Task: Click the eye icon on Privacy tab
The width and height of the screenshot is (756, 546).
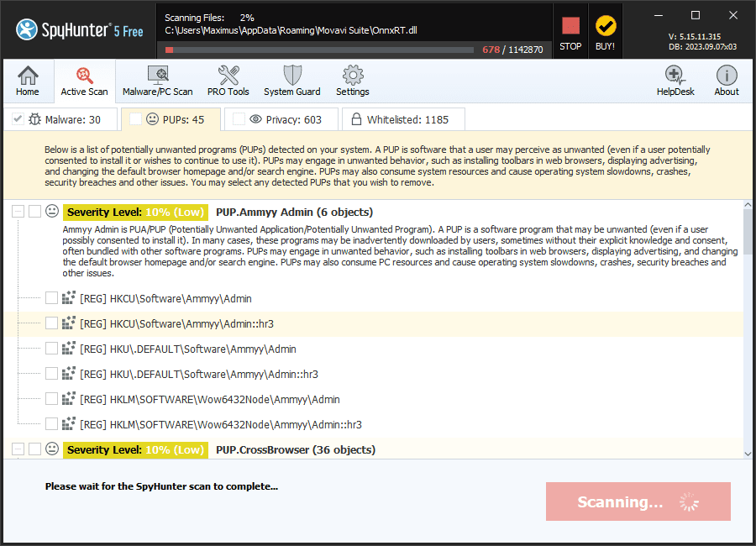Action: tap(255, 119)
